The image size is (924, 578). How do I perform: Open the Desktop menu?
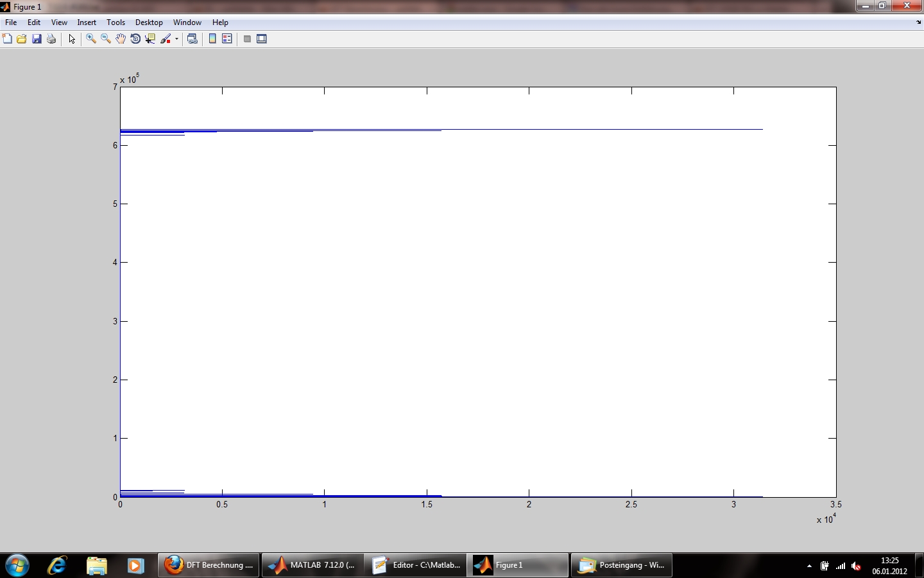[x=149, y=22]
